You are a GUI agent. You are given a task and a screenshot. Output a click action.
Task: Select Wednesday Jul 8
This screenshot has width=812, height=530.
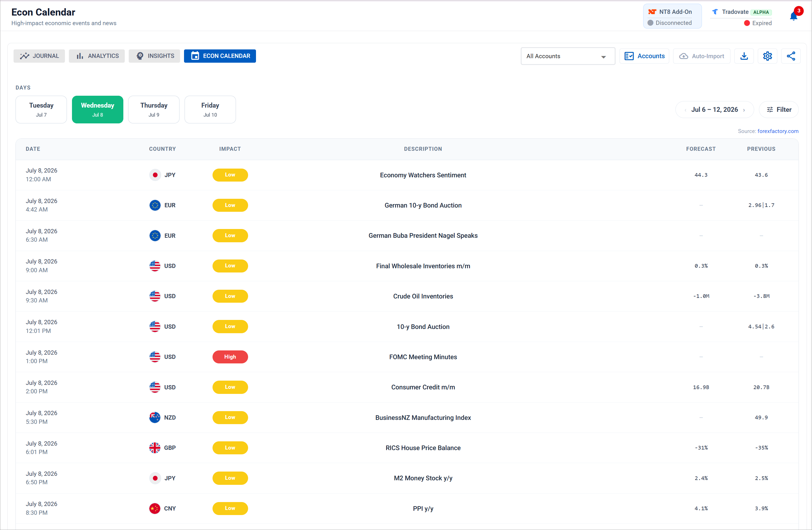pos(98,110)
